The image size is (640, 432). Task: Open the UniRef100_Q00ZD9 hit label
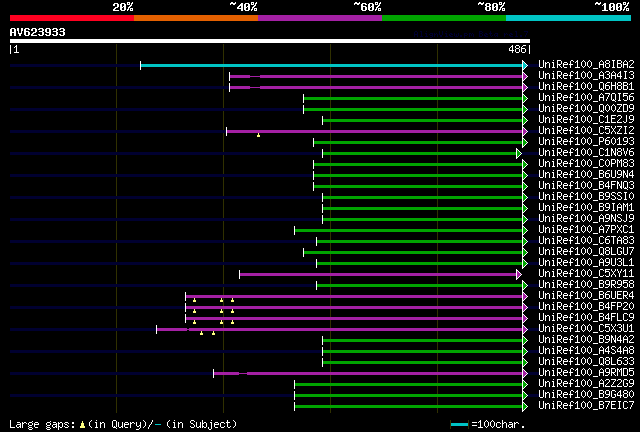click(586, 109)
